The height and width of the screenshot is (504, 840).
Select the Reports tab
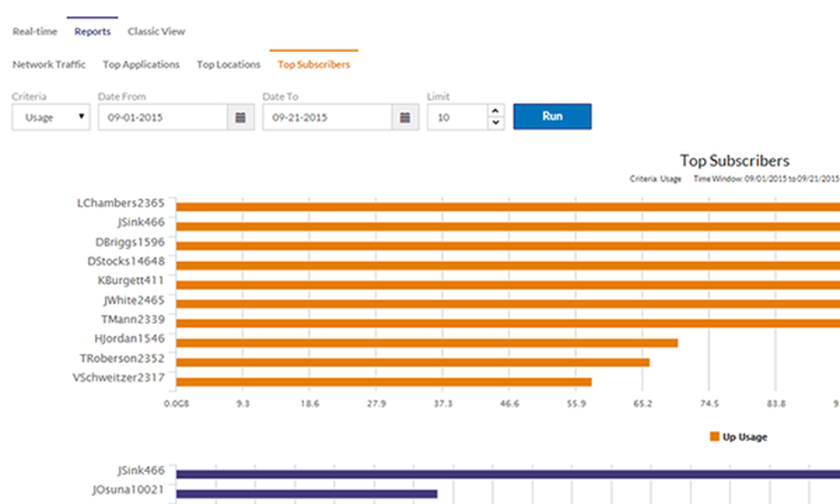click(x=92, y=31)
